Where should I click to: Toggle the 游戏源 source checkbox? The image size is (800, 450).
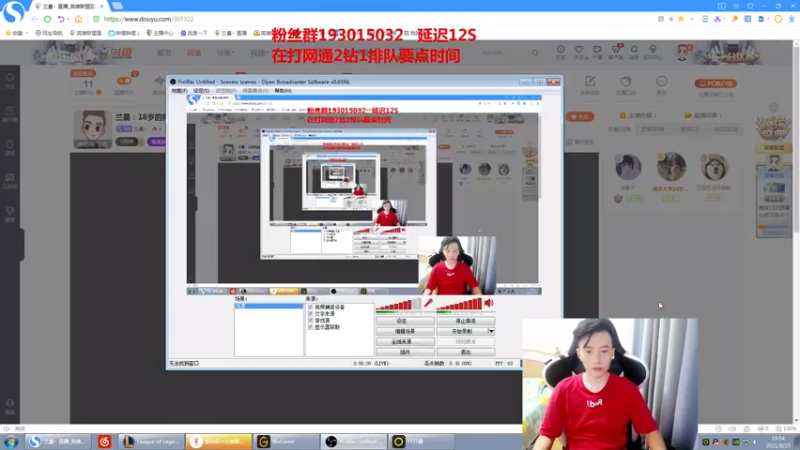[310, 320]
